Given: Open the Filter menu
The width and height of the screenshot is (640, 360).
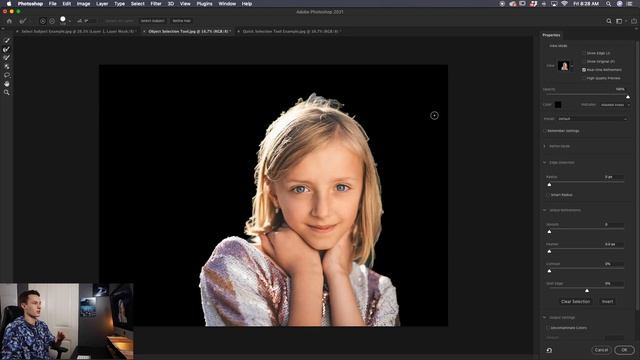Looking at the screenshot, I should click(x=156, y=4).
